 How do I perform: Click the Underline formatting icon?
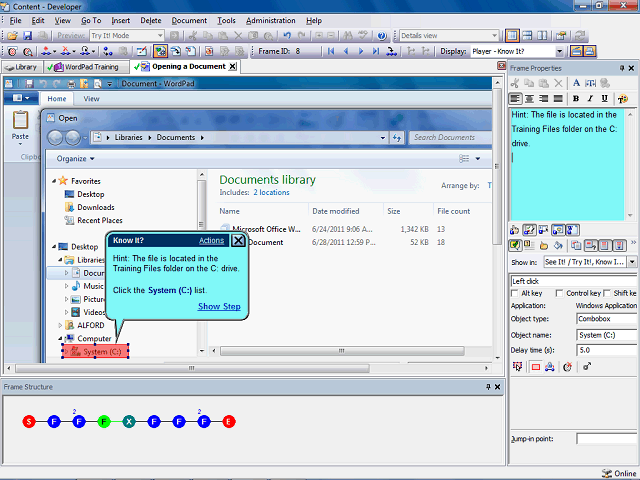[x=604, y=99]
